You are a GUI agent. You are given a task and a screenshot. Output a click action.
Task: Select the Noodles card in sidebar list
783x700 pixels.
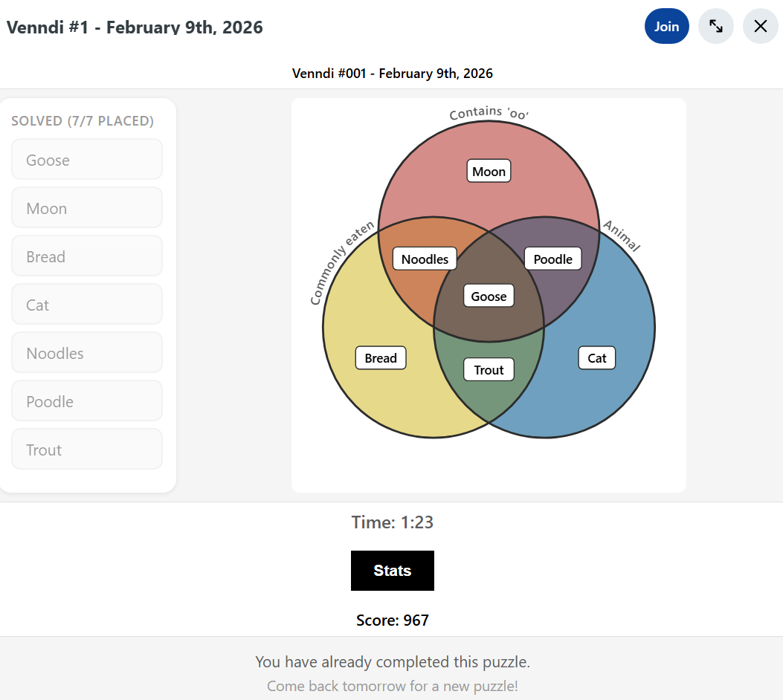(87, 353)
